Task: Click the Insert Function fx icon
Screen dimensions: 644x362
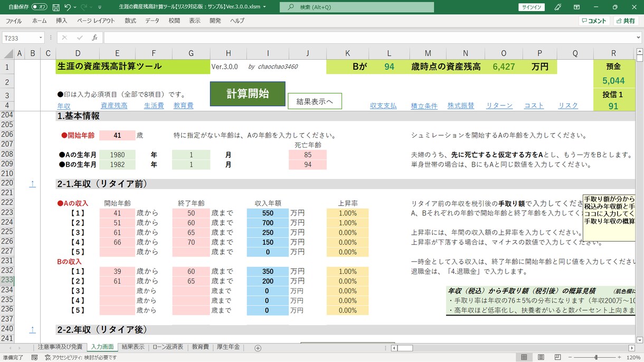Action: pos(94,38)
